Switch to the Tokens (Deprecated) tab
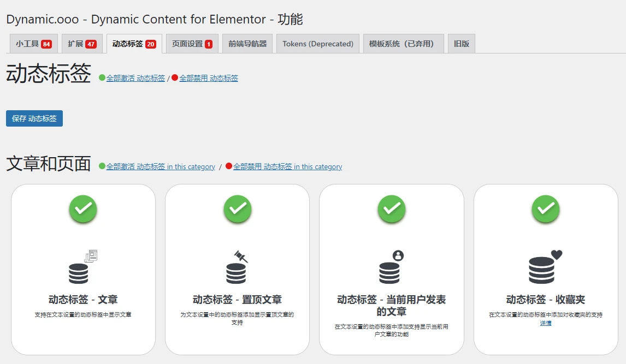Viewport: 626px width, 364px height. (x=317, y=43)
